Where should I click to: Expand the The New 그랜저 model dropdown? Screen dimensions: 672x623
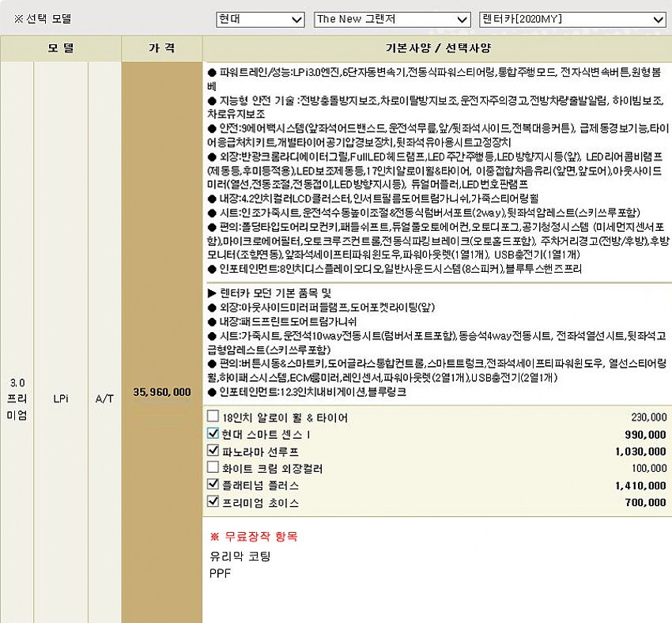[392, 19]
